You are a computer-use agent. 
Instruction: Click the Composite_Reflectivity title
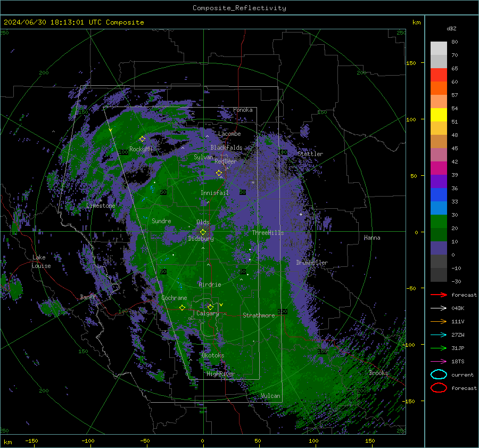pyautogui.click(x=240, y=8)
